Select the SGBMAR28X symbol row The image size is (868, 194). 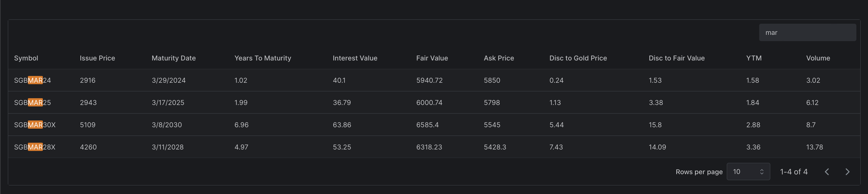pos(35,147)
